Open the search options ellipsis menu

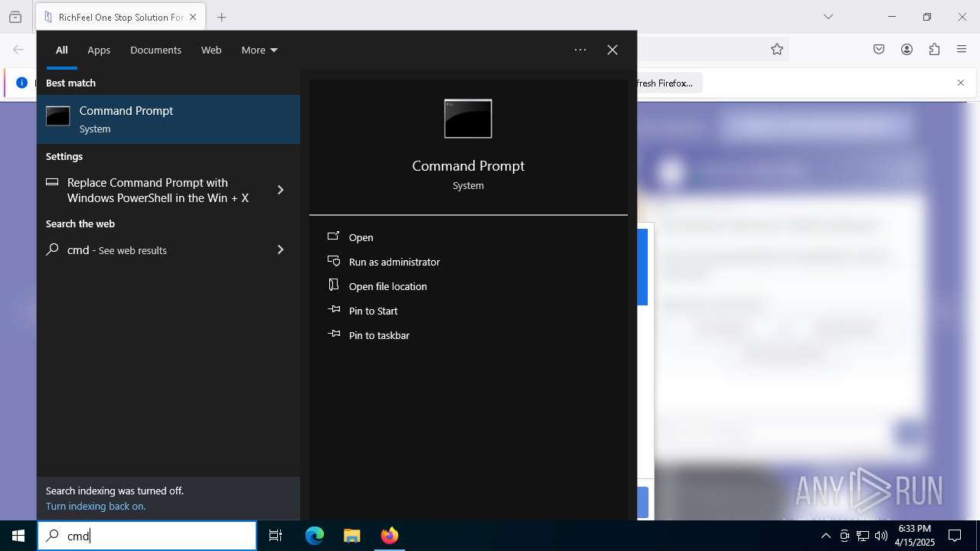(x=580, y=50)
